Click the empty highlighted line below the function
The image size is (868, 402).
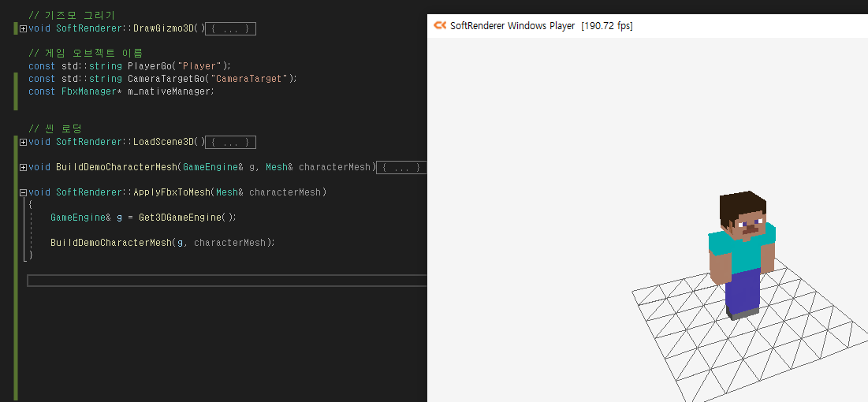click(221, 281)
